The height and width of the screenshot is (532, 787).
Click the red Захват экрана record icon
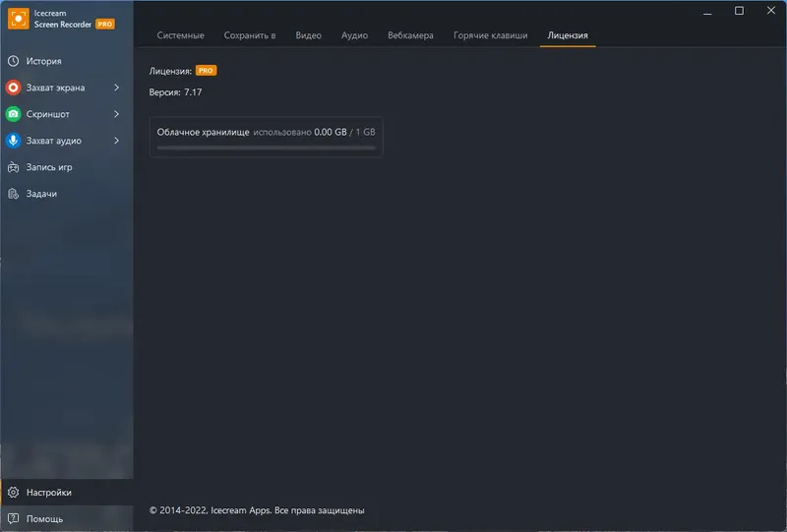click(14, 88)
